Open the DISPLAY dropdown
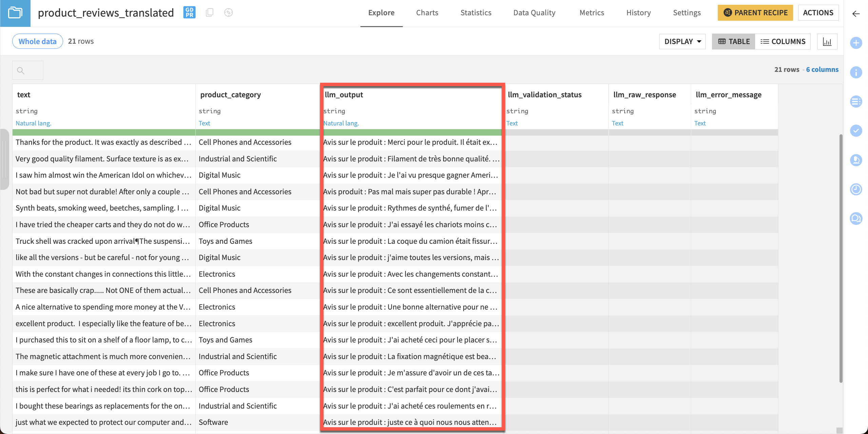This screenshot has width=868, height=434. pyautogui.click(x=682, y=41)
